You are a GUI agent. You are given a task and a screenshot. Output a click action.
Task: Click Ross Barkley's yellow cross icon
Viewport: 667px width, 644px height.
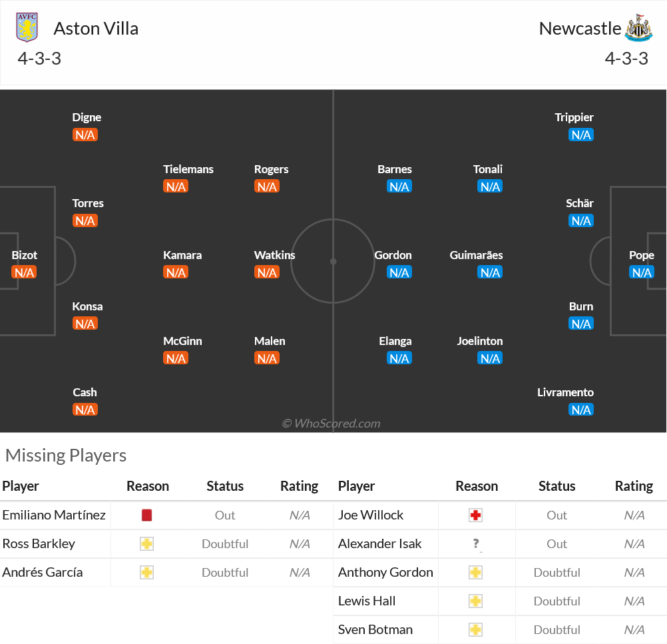coord(146,544)
